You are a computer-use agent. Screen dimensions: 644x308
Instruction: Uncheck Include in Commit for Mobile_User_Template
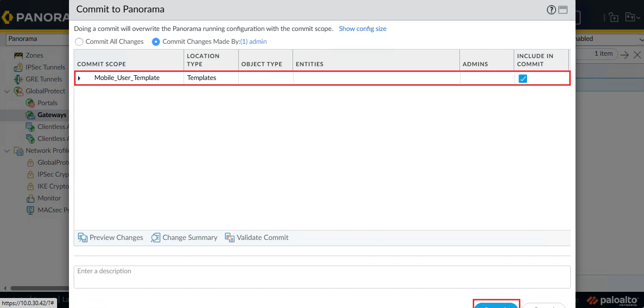point(523,79)
